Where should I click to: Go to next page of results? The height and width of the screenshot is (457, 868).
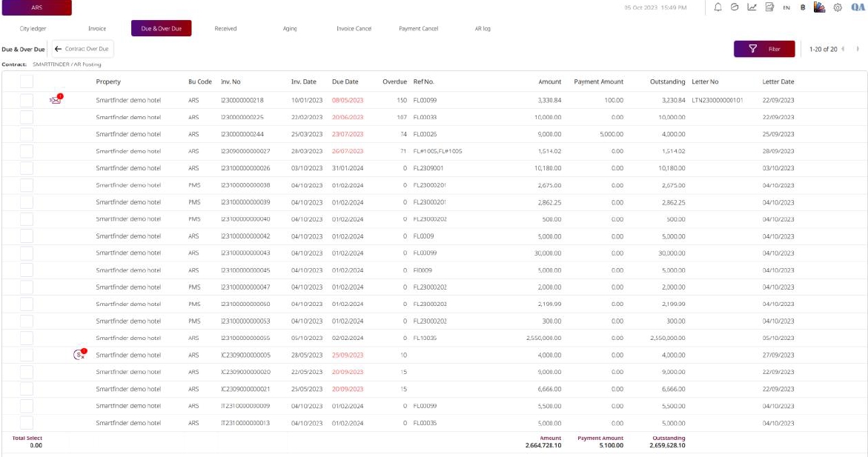click(858, 49)
